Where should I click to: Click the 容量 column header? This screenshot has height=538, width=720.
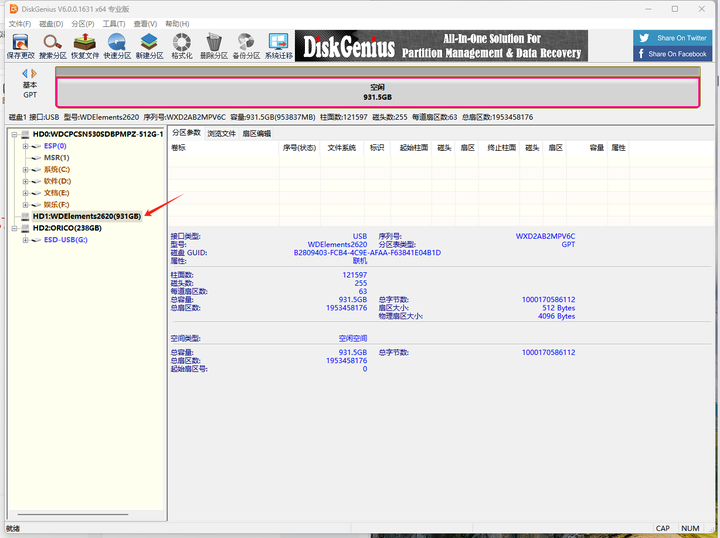(x=587, y=148)
